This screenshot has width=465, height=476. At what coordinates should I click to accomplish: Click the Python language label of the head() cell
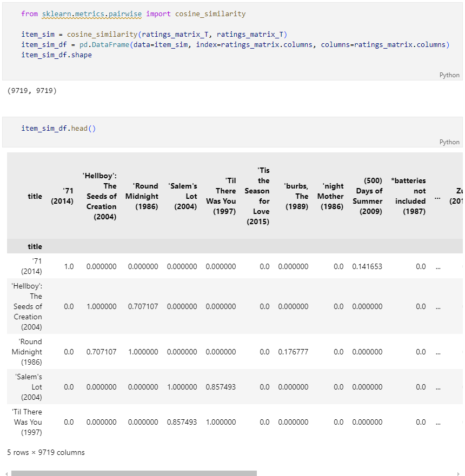point(449,142)
